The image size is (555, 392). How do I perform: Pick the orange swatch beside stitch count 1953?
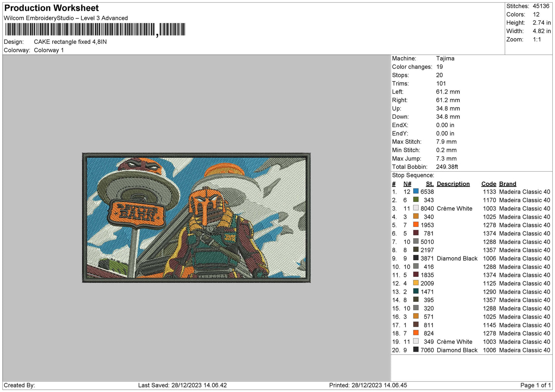pos(416,225)
